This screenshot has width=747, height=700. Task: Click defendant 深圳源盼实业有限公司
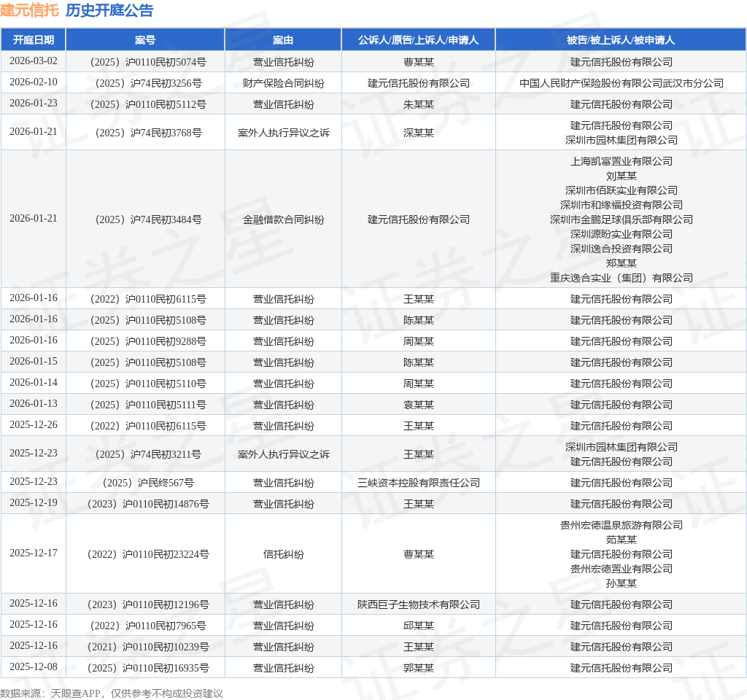tap(622, 234)
